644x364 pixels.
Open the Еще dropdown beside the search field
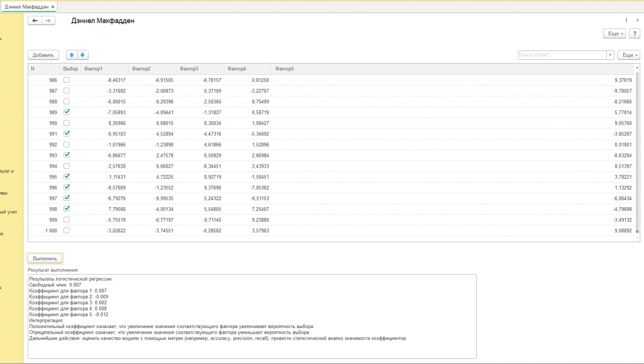tap(629, 55)
